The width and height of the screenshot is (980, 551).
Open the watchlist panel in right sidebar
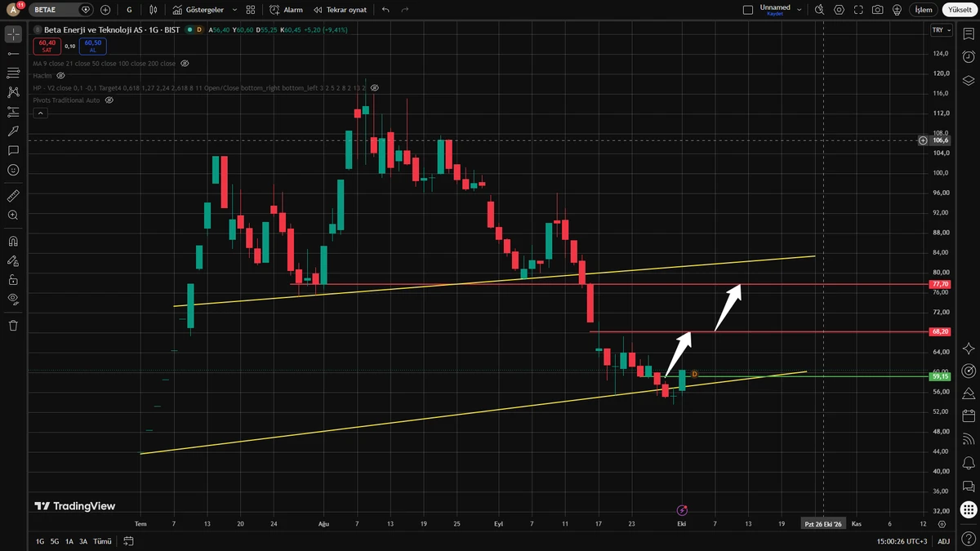click(x=969, y=33)
